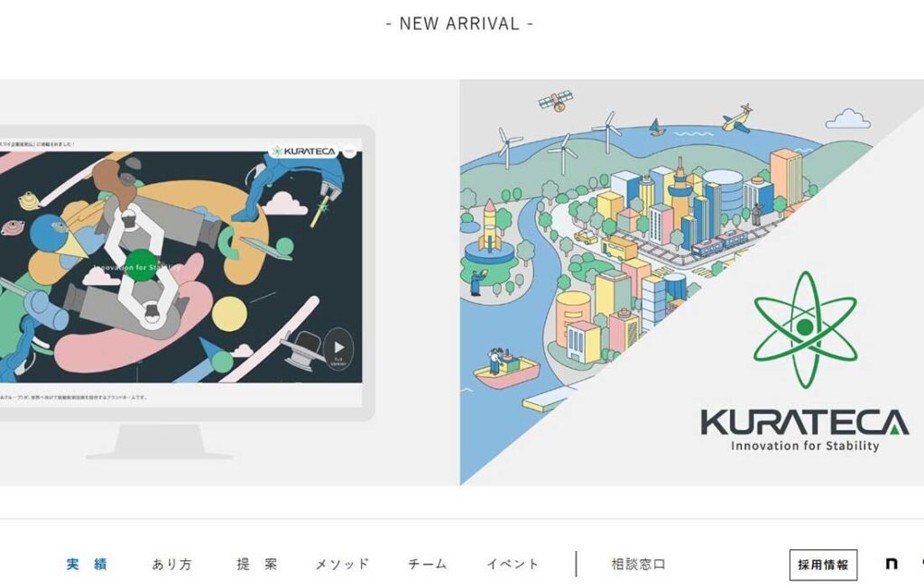
Task: Navigate to the イベント page
Action: point(513,565)
